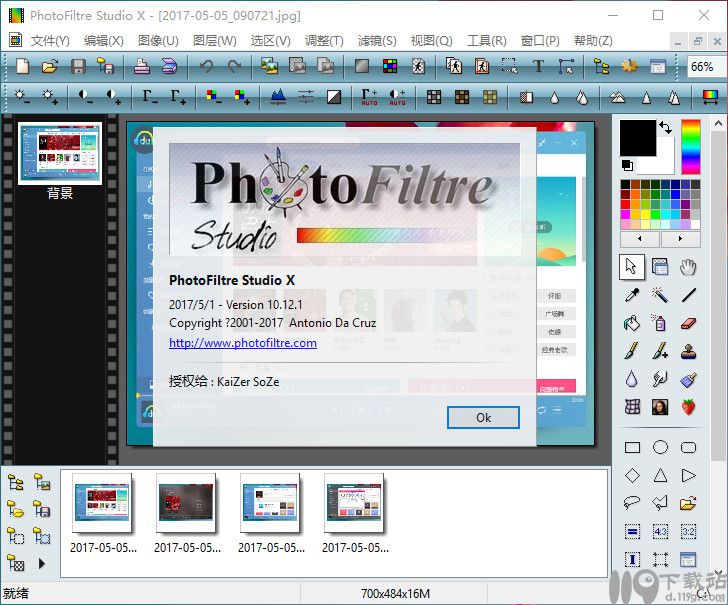Screen dimensions: 728x605
Task: Create a new image with the New icon
Action: coord(22,66)
